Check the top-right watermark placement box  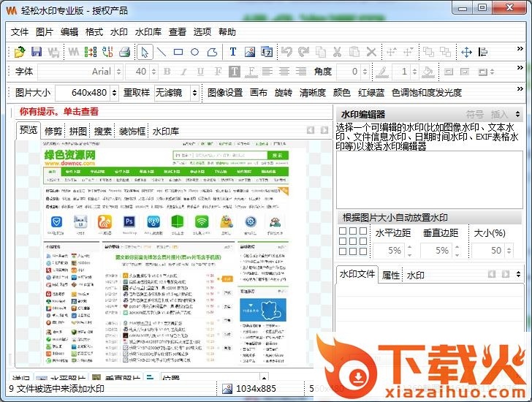[x=363, y=231]
